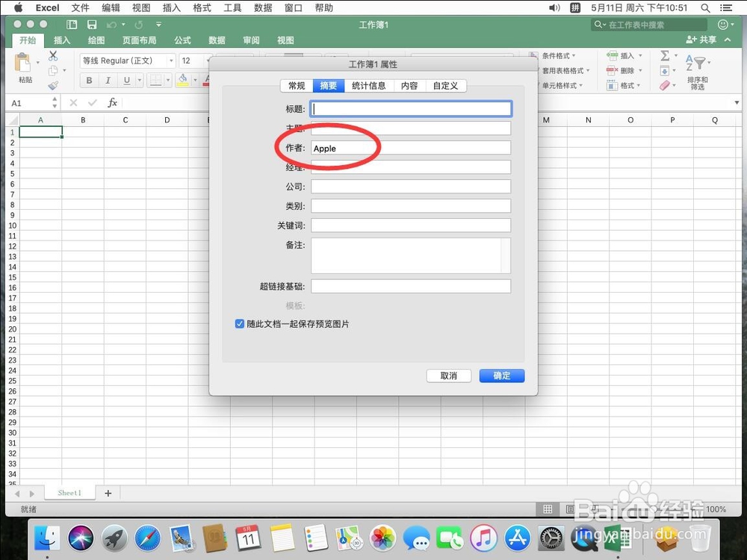Click the 确定 button

click(x=502, y=376)
